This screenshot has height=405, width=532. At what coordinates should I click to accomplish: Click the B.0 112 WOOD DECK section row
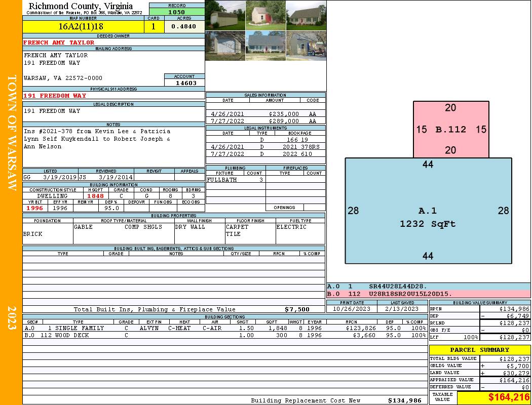pos(225,335)
